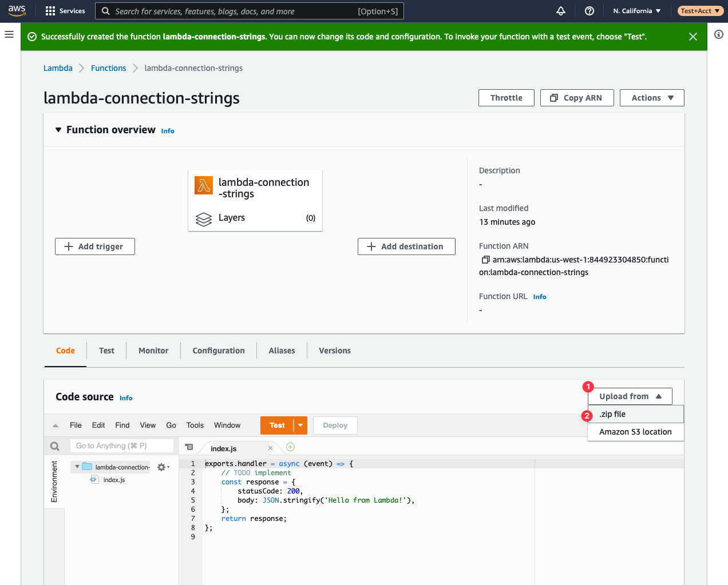Open the N. California region dropdown

pyautogui.click(x=637, y=11)
